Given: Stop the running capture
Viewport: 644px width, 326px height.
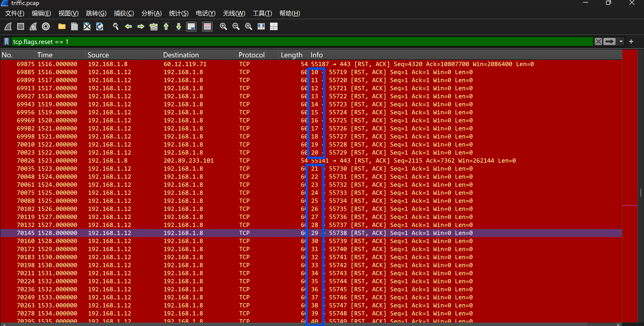Looking at the screenshot, I should tap(21, 26).
